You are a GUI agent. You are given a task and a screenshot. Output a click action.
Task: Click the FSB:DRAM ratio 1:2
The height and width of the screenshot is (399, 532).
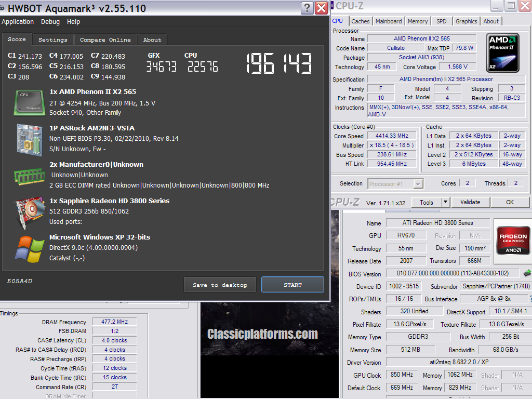(x=115, y=331)
